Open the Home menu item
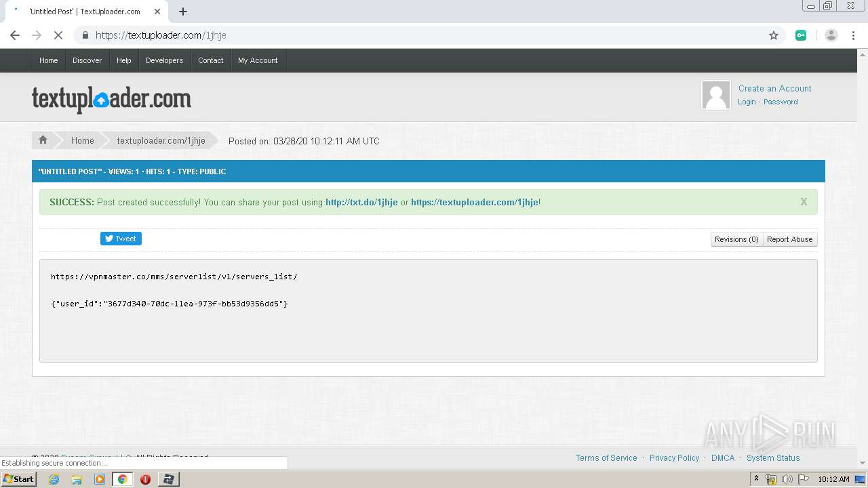This screenshot has height=488, width=868. click(49, 60)
